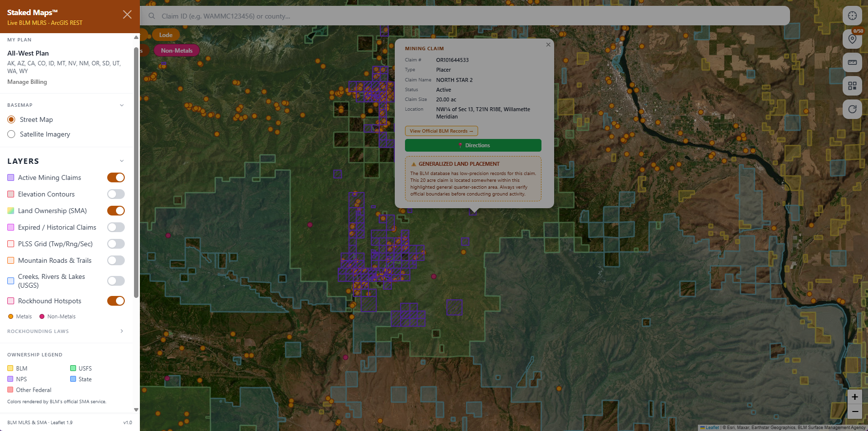This screenshot has width=868, height=431.
Task: Toggle Active Mining Claims layer off
Action: (116, 177)
